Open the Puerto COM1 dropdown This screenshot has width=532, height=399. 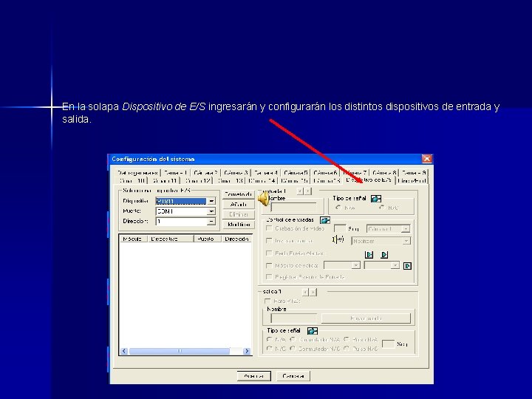[x=211, y=211]
